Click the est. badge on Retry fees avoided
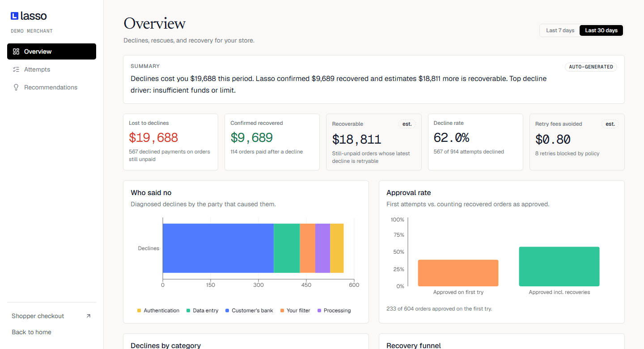The image size is (644, 349). point(610,124)
